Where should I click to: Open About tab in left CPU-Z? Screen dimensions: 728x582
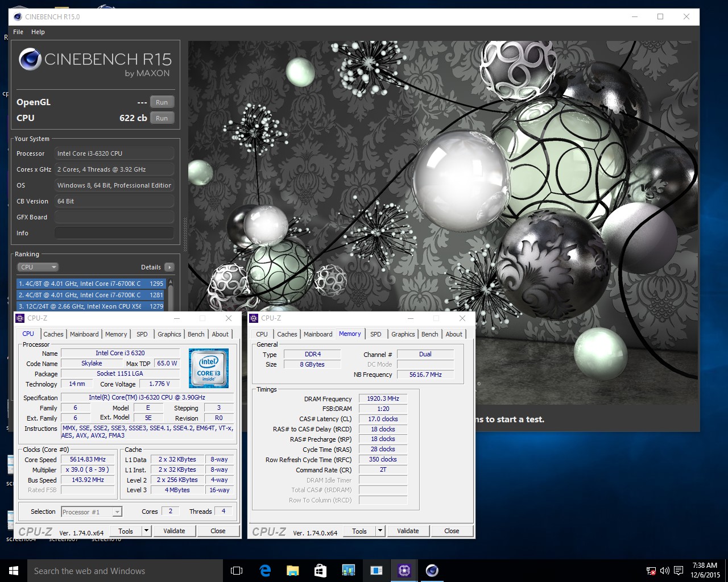point(220,334)
